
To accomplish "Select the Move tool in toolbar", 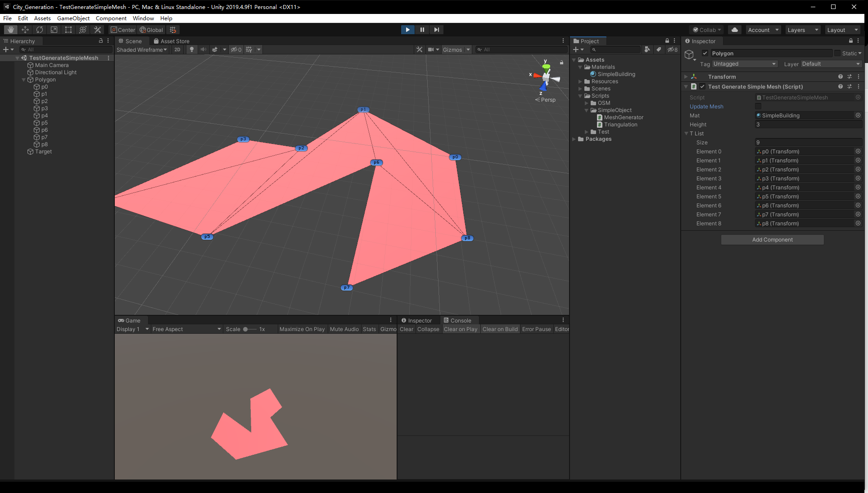I will (25, 30).
